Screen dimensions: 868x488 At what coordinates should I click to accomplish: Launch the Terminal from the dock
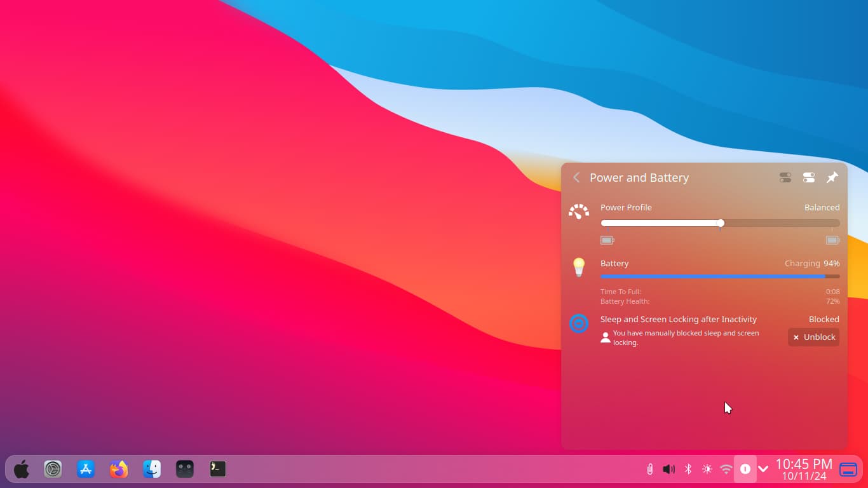[x=218, y=469]
